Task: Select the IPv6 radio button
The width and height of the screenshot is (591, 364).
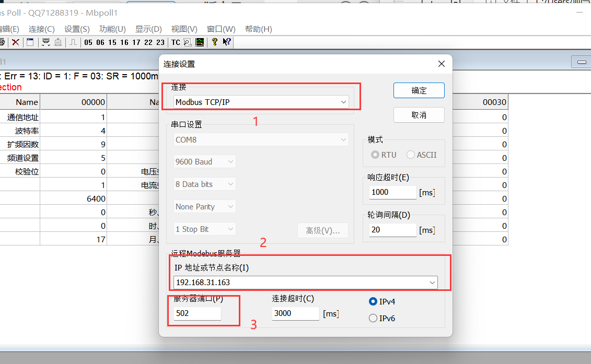Action: point(373,318)
